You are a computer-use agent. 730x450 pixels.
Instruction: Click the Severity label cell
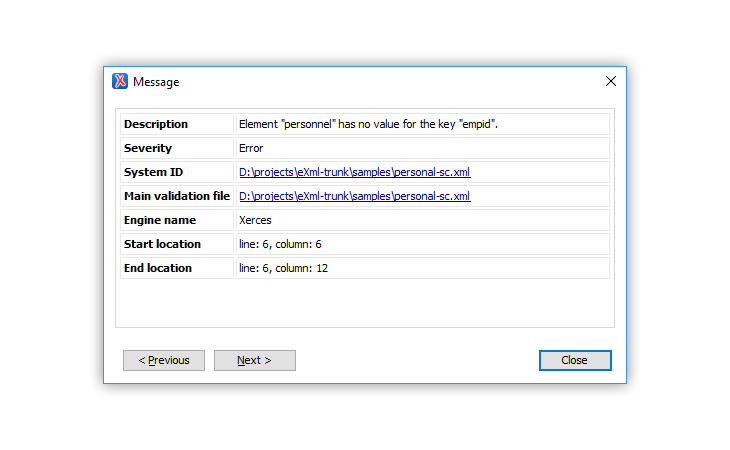click(x=177, y=148)
